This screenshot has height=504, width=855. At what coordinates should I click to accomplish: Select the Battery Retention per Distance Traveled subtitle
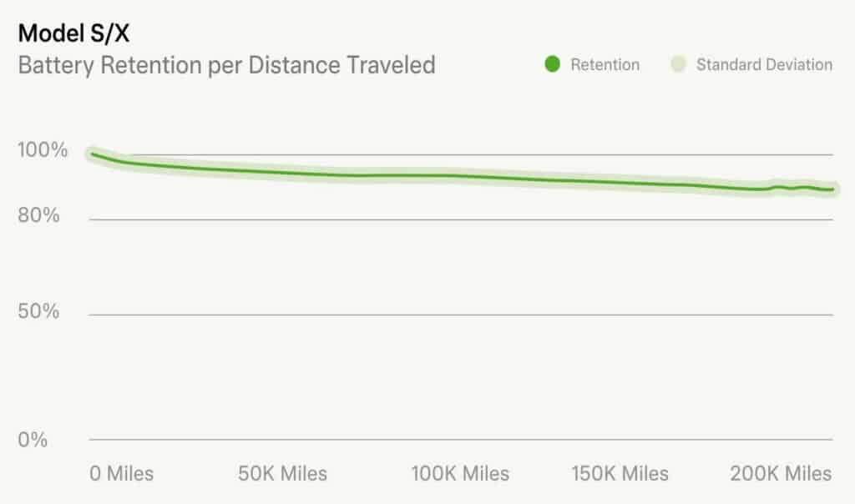click(226, 64)
